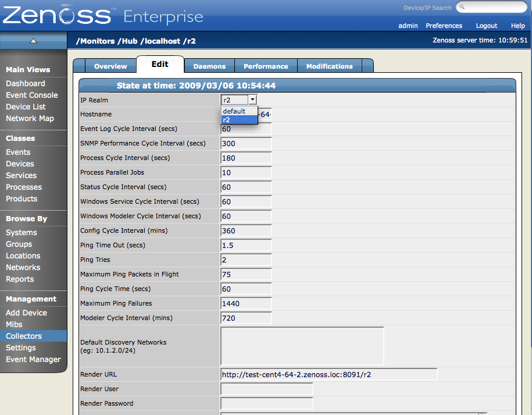The width and height of the screenshot is (532, 415).
Task: Click Ping Tries field
Action: (246, 260)
